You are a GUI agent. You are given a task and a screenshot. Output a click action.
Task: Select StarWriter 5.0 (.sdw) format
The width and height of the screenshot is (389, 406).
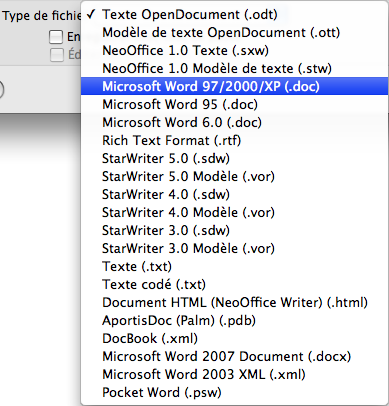coord(234,159)
